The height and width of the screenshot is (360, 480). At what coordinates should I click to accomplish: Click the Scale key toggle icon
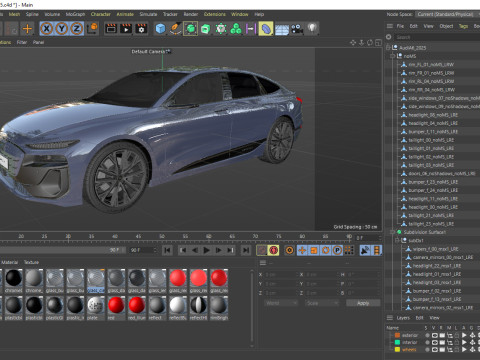pos(314,250)
